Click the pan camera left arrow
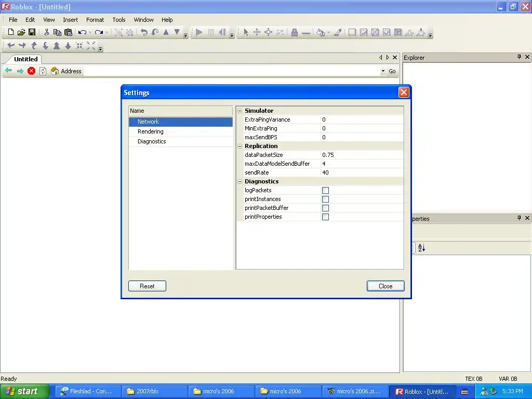The image size is (532, 399). click(11, 46)
